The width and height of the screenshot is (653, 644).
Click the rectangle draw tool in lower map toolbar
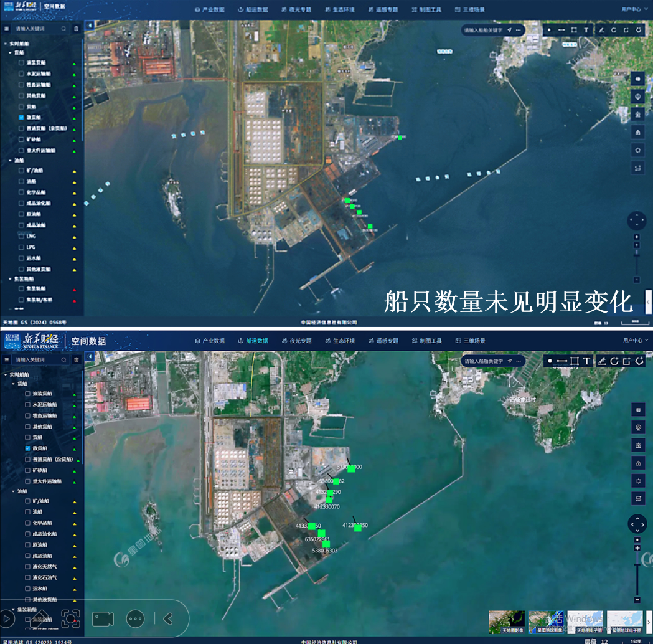click(x=574, y=361)
